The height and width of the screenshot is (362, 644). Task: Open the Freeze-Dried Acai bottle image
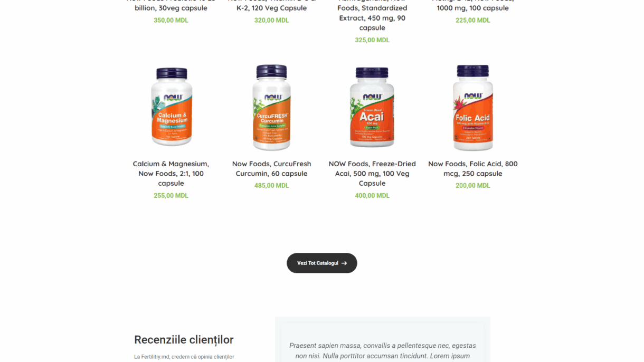[x=372, y=107]
